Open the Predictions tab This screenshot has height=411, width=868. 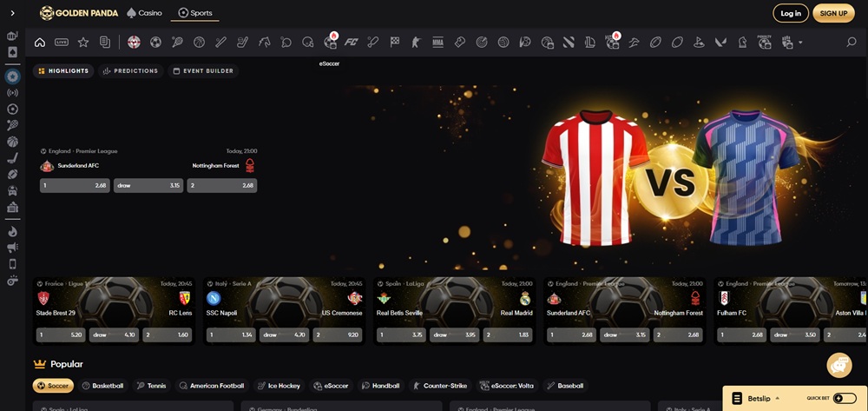coord(131,71)
